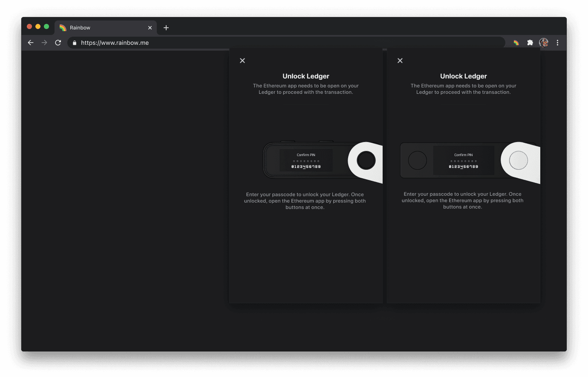Click the right panel's Unlock Ledger heading
Screen dimensions: 588x377
pyautogui.click(x=464, y=76)
